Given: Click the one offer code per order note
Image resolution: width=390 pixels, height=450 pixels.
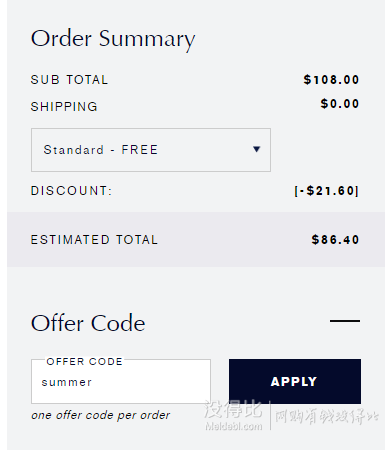Looking at the screenshot, I should (100, 415).
